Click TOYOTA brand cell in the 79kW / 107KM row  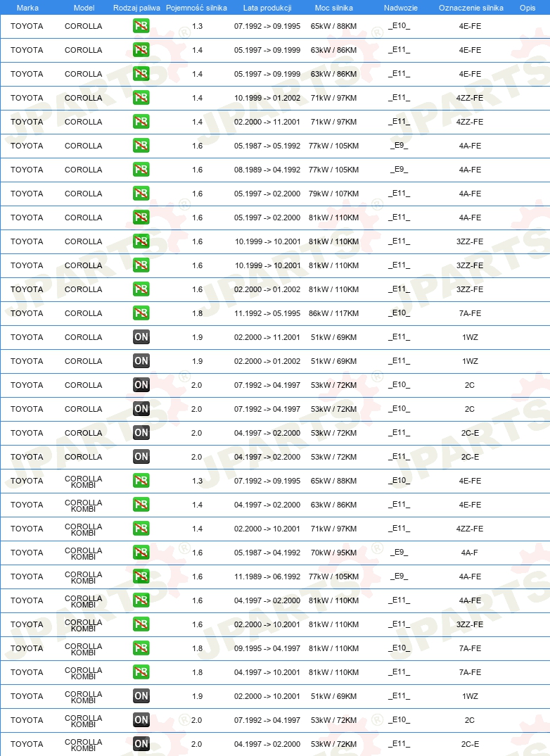[x=27, y=194]
